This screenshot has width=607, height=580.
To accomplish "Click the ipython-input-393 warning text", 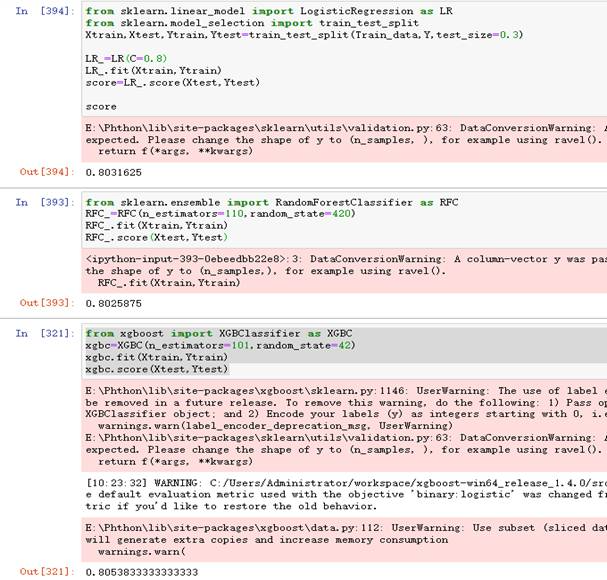I will [346, 259].
